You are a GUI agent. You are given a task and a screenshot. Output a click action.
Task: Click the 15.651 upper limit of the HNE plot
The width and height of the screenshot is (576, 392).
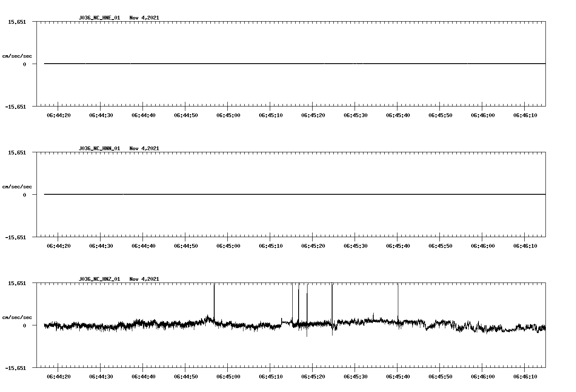[17, 22]
